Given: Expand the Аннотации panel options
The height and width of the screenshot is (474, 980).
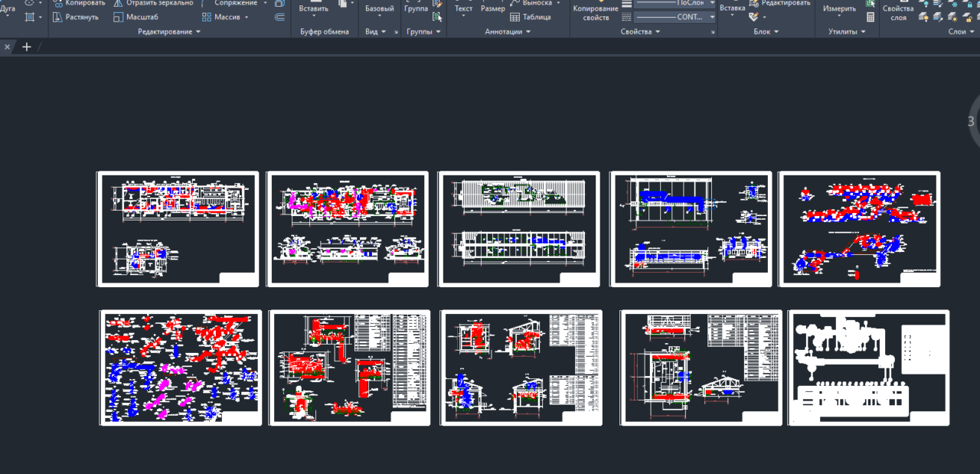Looking at the screenshot, I should 508,31.
